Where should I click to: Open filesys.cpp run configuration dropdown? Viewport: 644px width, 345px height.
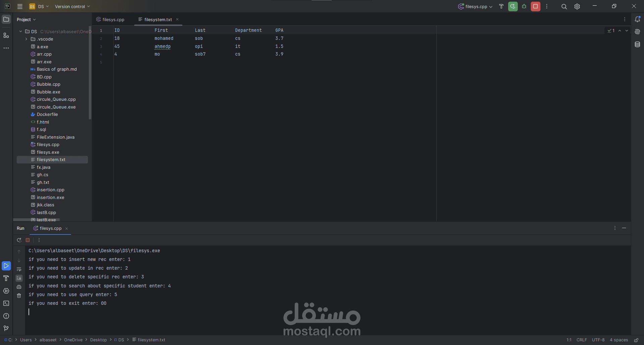(475, 6)
